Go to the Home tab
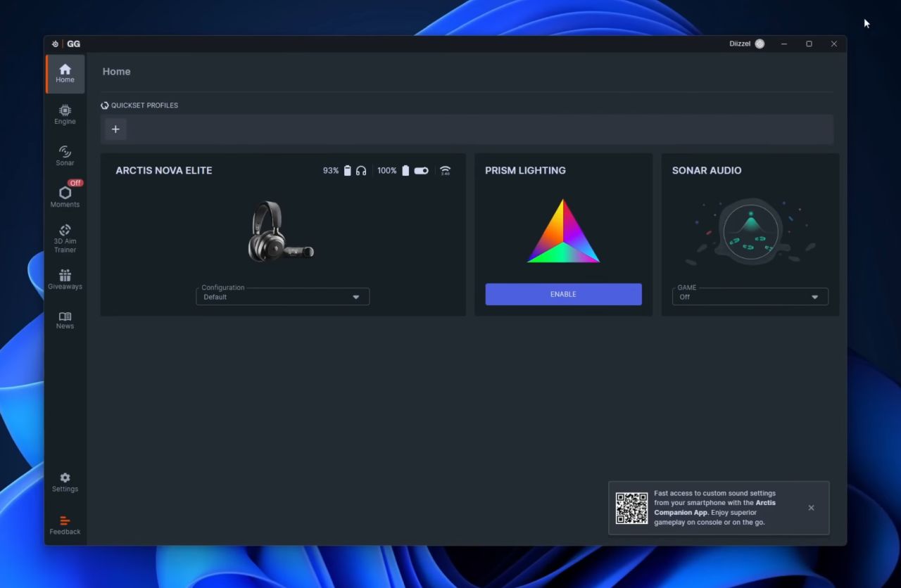901x588 pixels. pyautogui.click(x=65, y=73)
